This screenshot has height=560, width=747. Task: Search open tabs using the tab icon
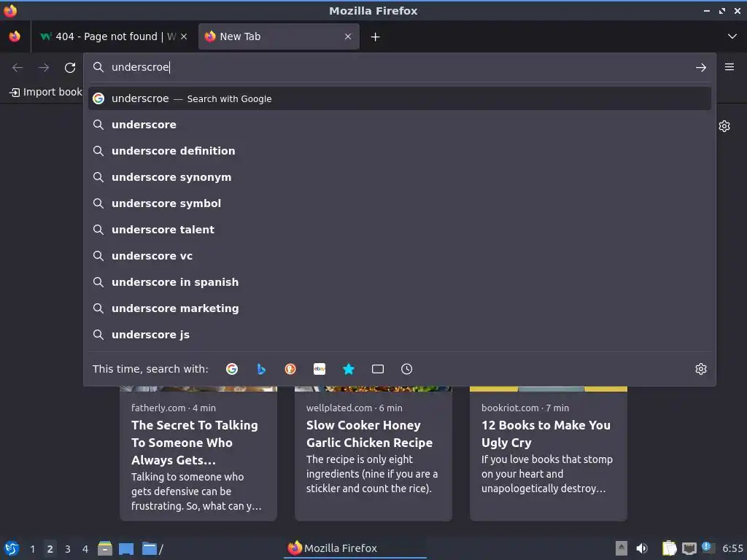(378, 369)
